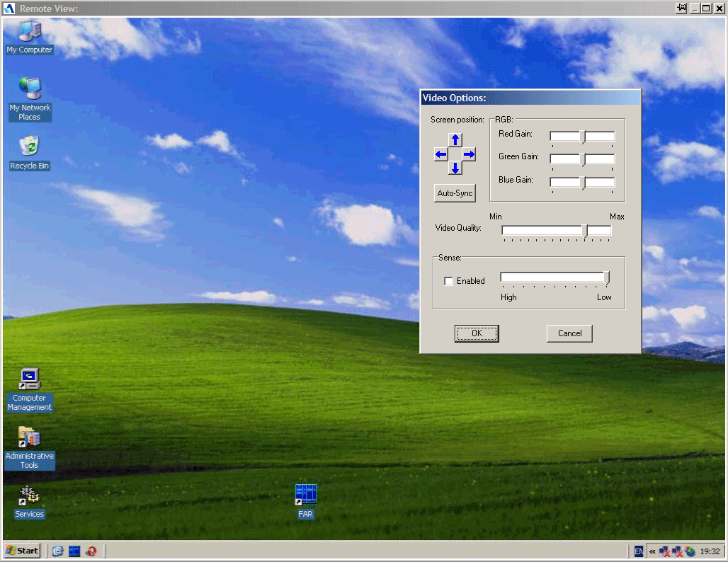The width and height of the screenshot is (728, 562).
Task: Click the Sense High-to-Low slider
Action: (x=554, y=279)
